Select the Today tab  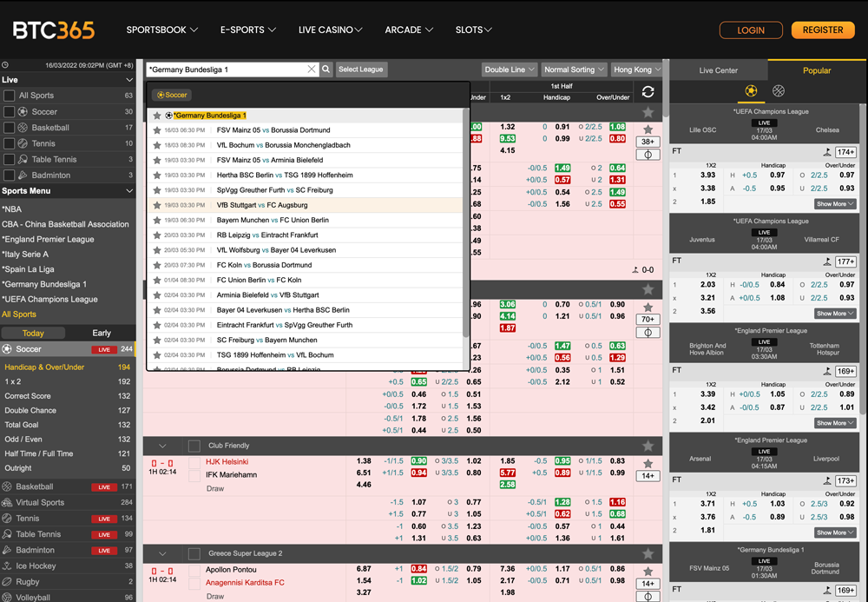click(x=33, y=333)
